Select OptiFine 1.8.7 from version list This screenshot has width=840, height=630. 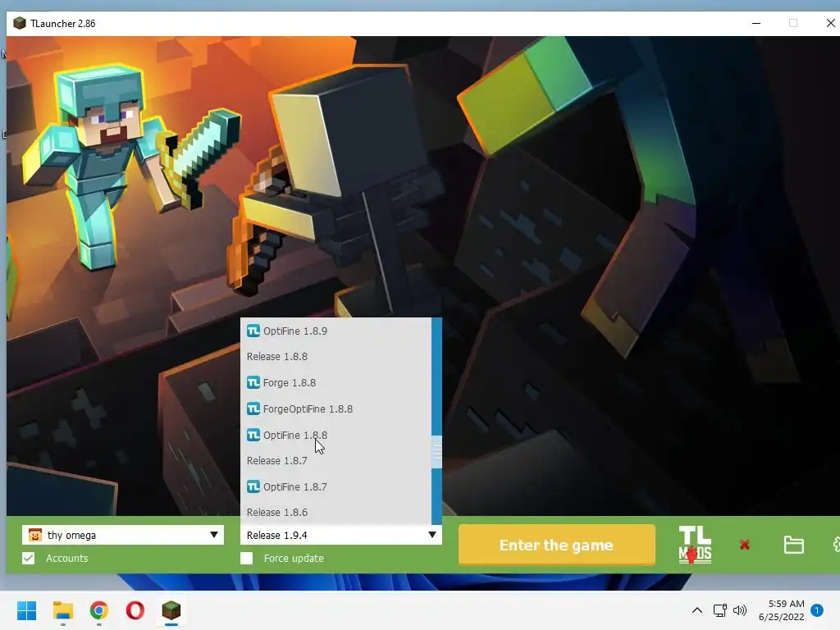pyautogui.click(x=336, y=486)
